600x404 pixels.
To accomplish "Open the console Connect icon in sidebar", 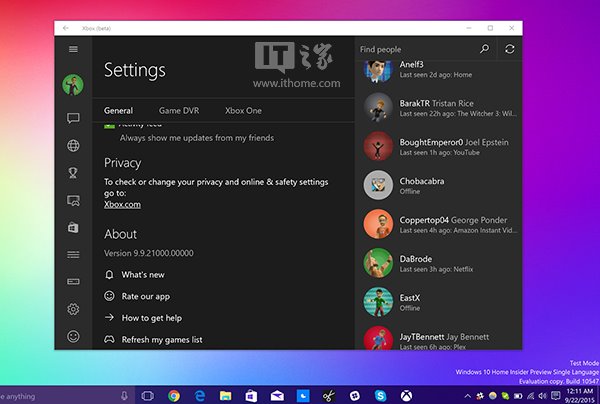I will (73, 282).
